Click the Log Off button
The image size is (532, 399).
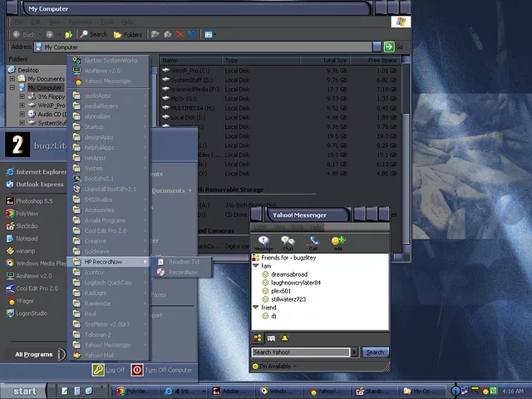coord(109,370)
